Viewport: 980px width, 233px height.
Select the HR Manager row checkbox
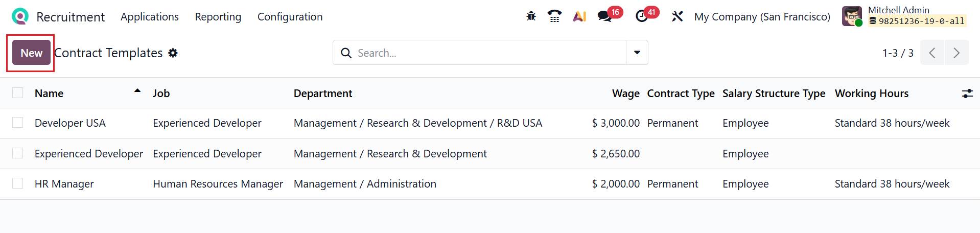18,183
